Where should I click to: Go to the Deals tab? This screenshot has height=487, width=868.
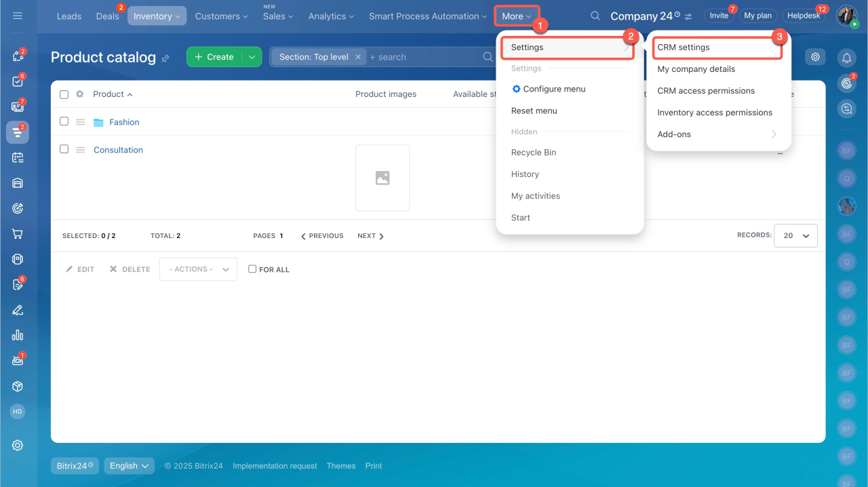[x=108, y=16]
